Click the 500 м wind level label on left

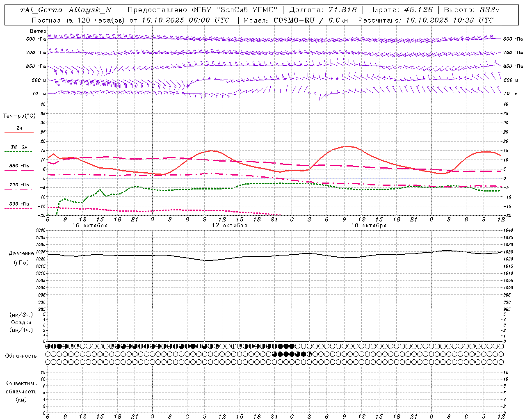(39, 80)
